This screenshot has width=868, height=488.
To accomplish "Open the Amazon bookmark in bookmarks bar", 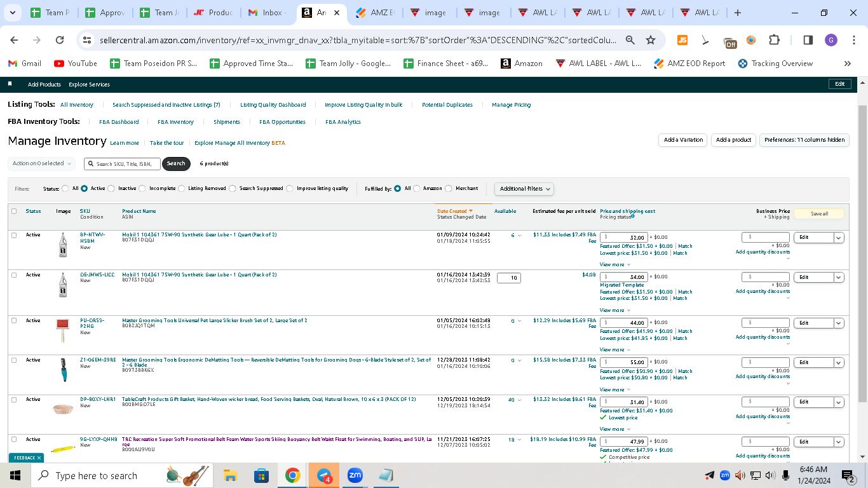I will click(522, 64).
